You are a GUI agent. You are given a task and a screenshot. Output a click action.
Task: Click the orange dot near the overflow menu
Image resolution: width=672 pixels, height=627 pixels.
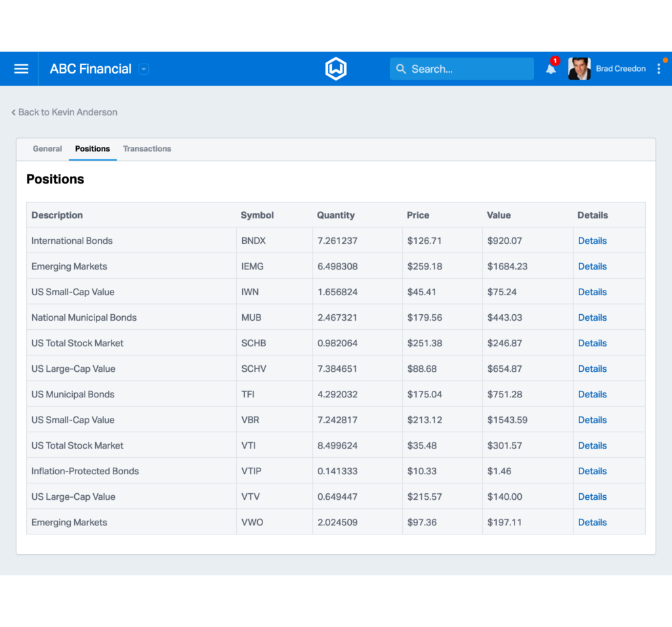(x=666, y=60)
